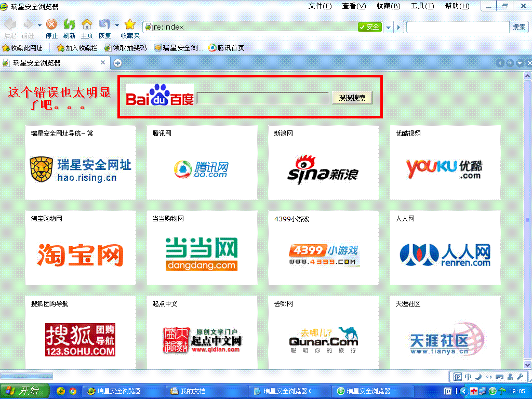The image size is (532, 399).
Task: Click the Restore (恢复) icon
Action: click(x=104, y=24)
